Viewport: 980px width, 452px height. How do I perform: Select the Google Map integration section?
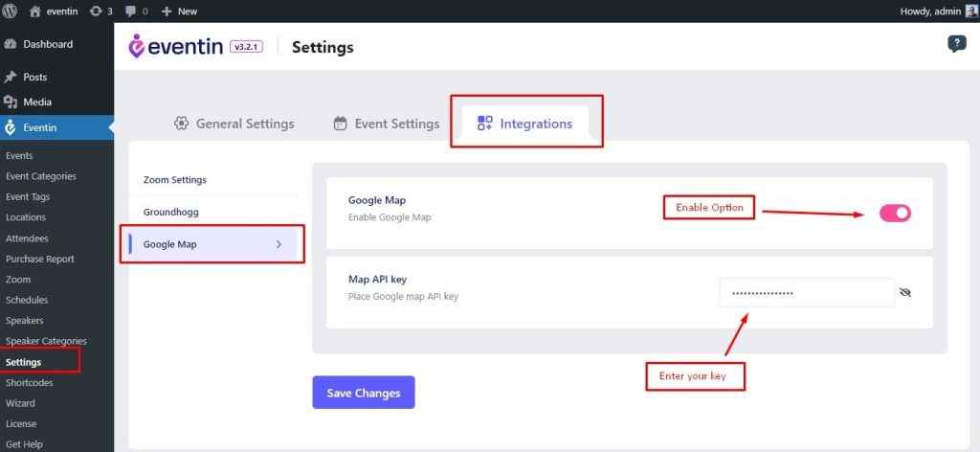(x=212, y=244)
